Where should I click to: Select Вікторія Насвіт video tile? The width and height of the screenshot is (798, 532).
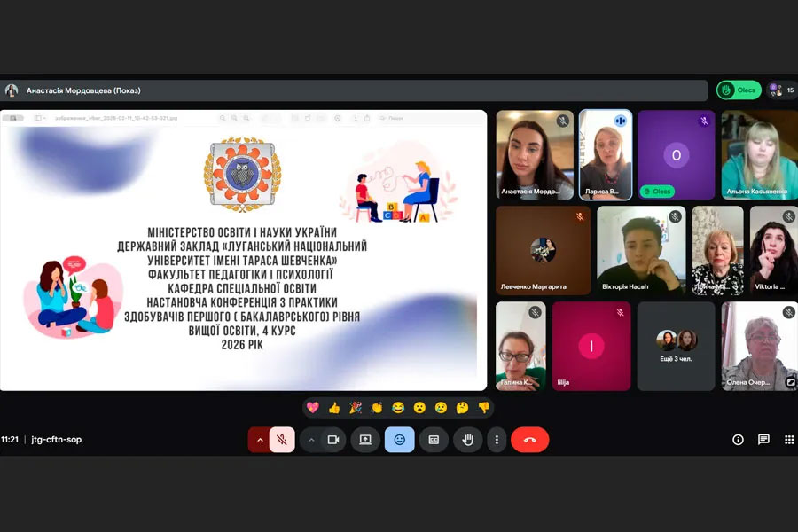[641, 250]
